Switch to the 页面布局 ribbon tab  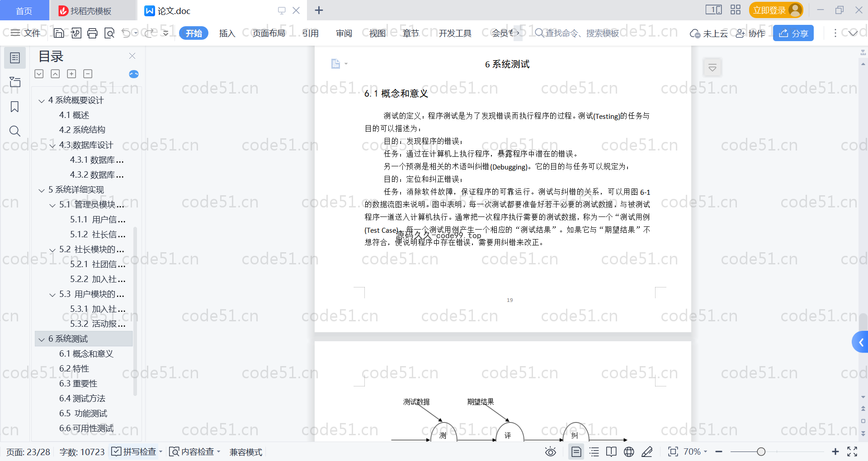[269, 33]
